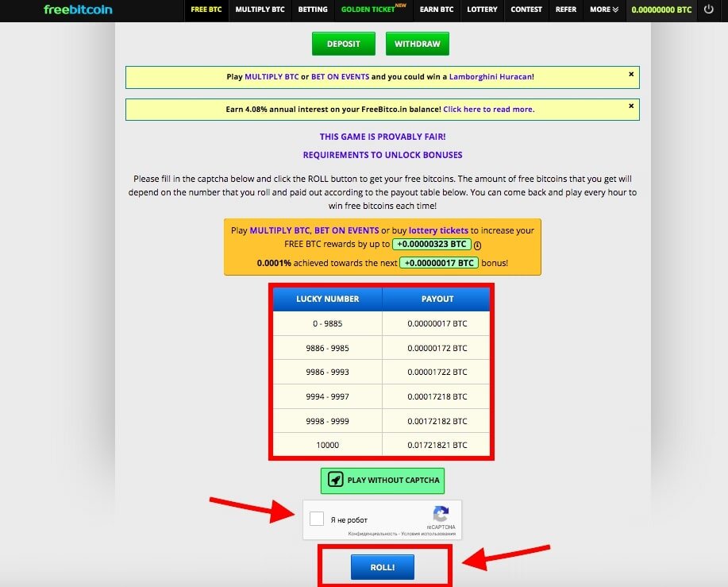Image resolution: width=728 pixels, height=587 pixels.
Task: Close the annual interest banner
Action: [x=631, y=106]
